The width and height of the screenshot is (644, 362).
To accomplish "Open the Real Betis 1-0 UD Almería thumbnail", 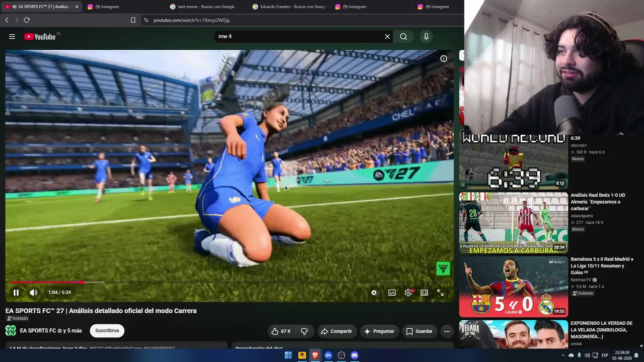I will point(513,222).
